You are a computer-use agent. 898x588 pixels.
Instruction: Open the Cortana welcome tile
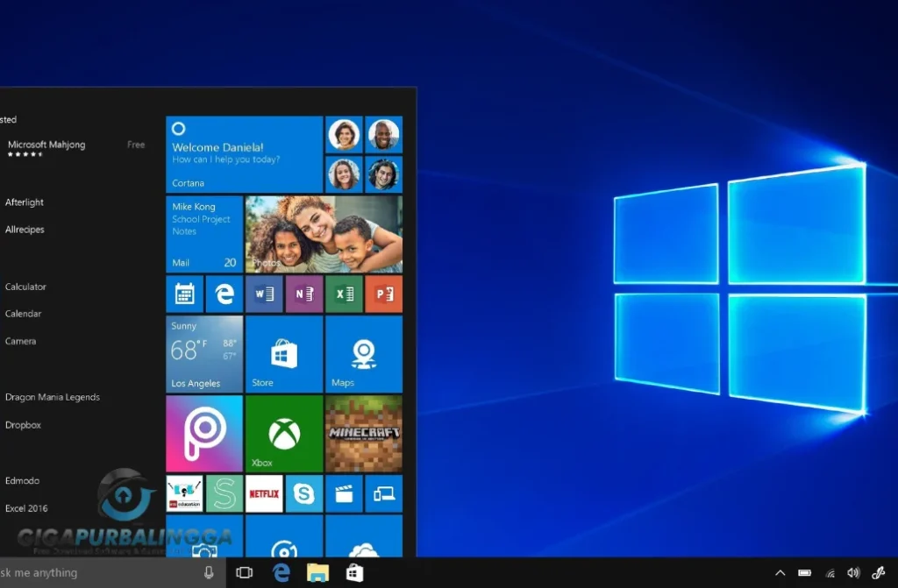(243, 153)
